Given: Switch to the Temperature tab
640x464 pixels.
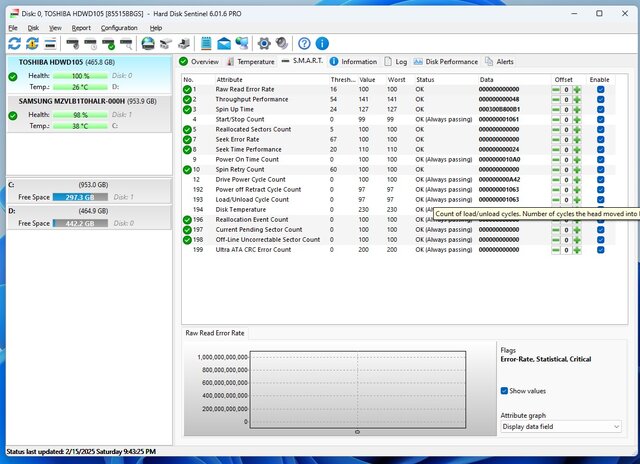Looking at the screenshot, I should pyautogui.click(x=250, y=62).
